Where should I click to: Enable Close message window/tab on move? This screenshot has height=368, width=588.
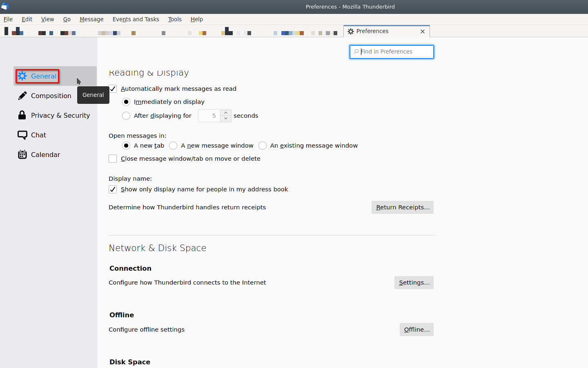point(113,159)
